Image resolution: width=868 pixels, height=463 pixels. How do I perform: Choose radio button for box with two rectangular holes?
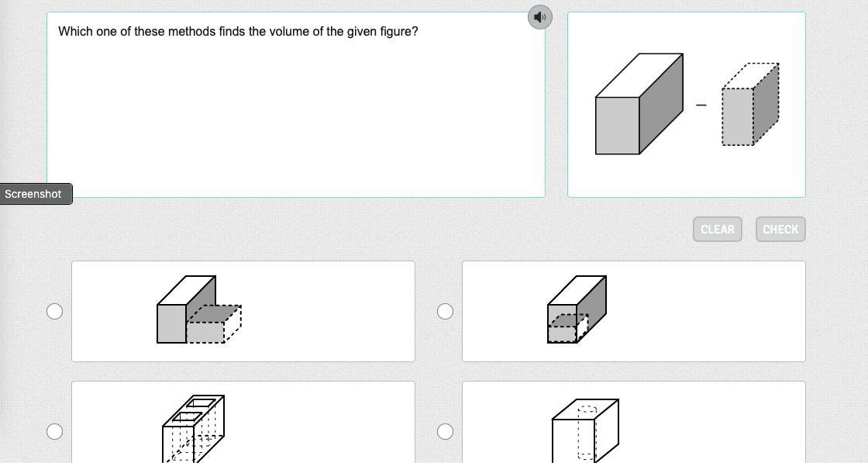(54, 431)
